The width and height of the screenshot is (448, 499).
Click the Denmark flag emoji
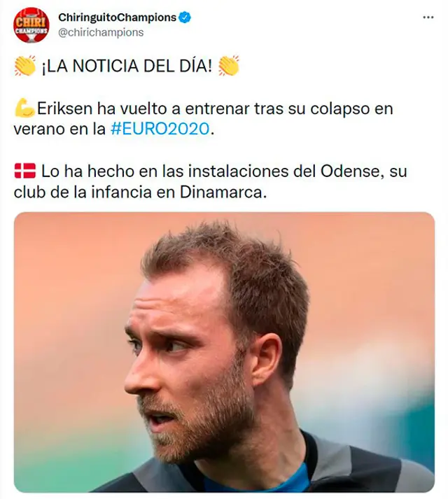click(25, 171)
